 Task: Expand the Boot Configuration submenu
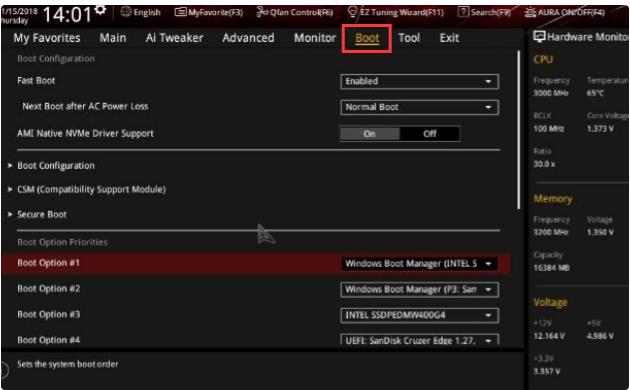click(55, 165)
